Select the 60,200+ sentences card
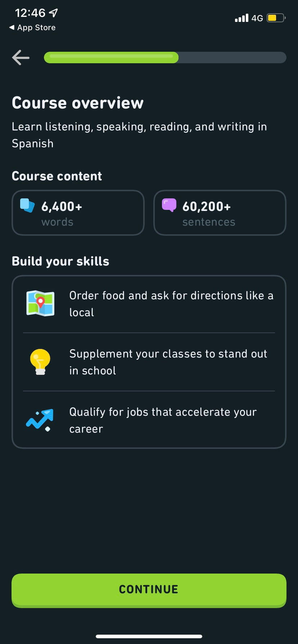The height and width of the screenshot is (644, 298). (x=220, y=213)
